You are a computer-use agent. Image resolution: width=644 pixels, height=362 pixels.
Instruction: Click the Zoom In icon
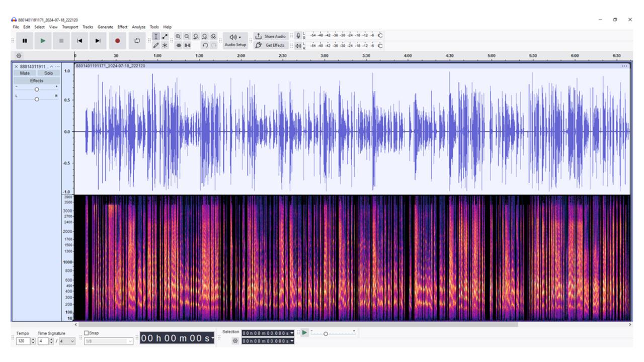[x=179, y=36]
